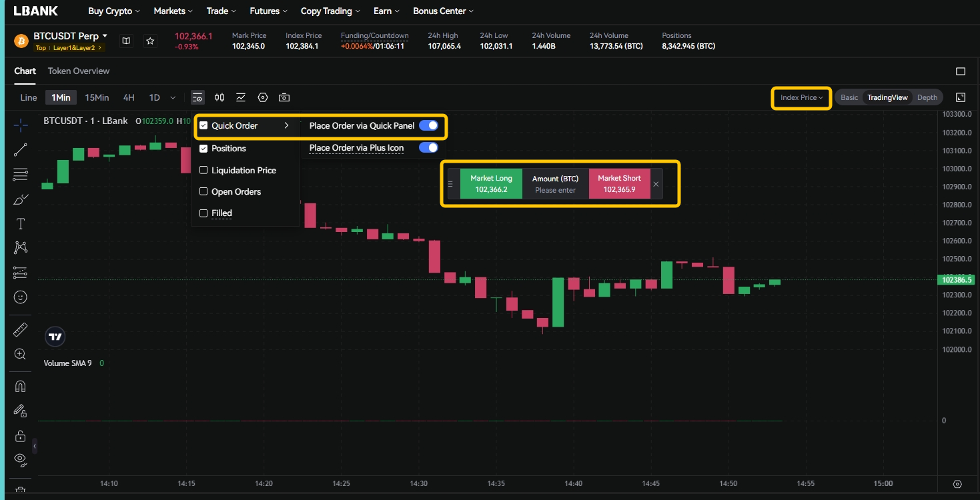Screen dimensions: 980x500
Task: Enable the Open Orders checkbox
Action: click(204, 191)
